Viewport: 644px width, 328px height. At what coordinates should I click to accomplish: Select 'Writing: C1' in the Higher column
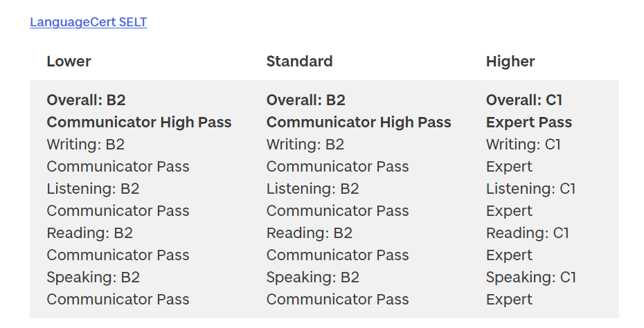point(524,145)
